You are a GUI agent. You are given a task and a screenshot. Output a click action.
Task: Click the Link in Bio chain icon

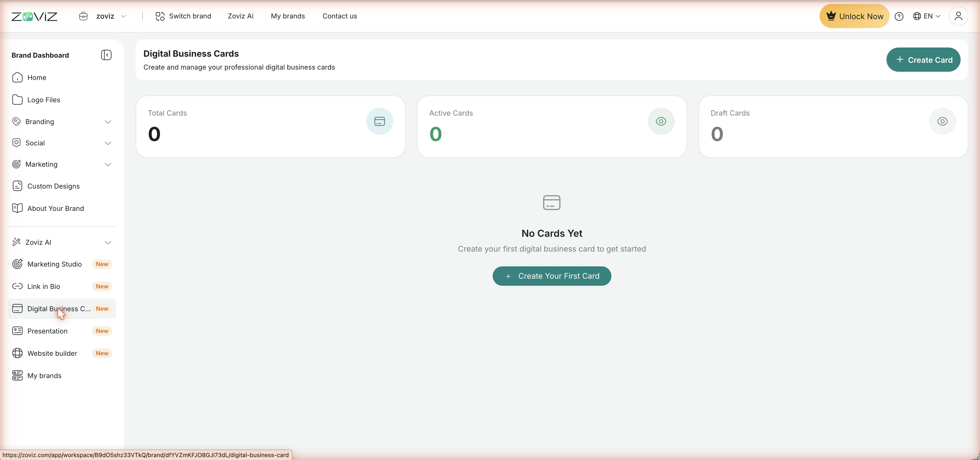pyautogui.click(x=17, y=286)
